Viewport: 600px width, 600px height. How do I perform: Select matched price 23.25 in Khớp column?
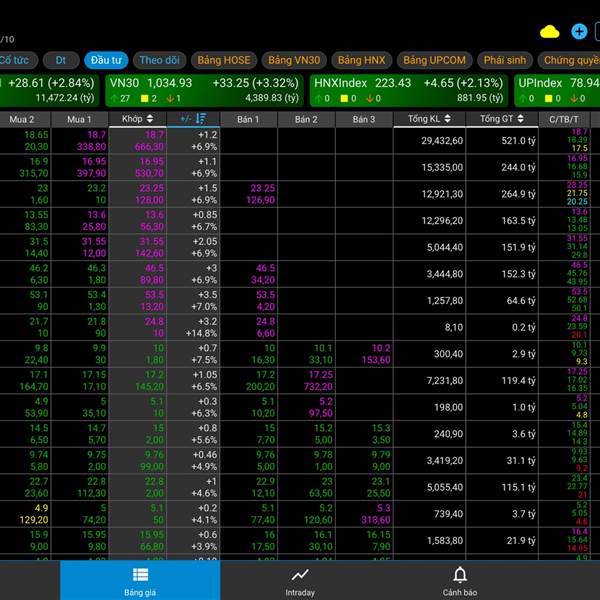point(152,188)
